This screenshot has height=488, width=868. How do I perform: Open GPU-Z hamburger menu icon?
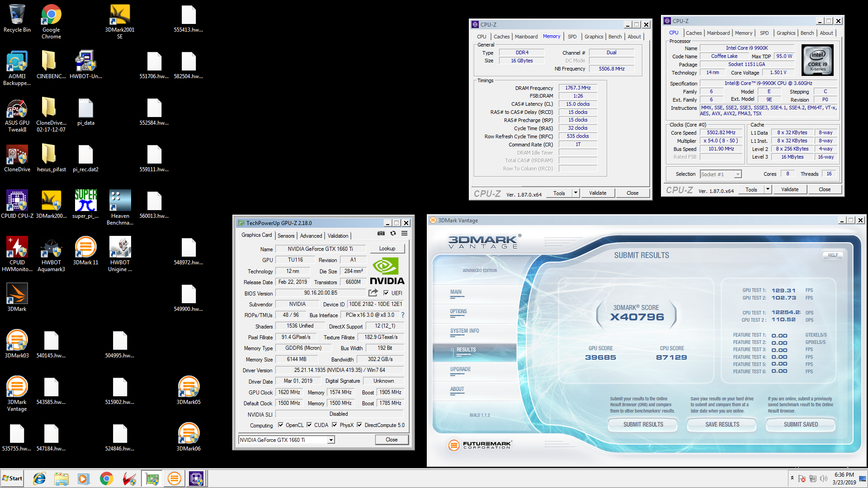point(404,234)
